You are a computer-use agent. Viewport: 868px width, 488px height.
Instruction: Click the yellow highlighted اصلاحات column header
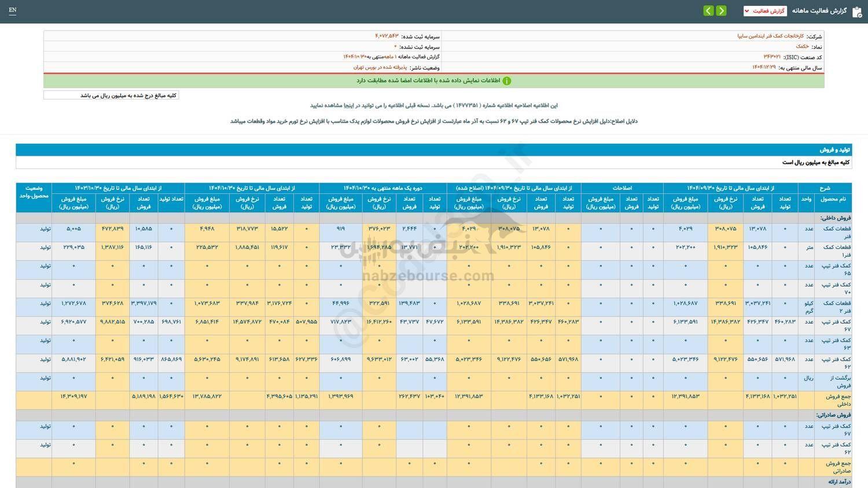622,188
